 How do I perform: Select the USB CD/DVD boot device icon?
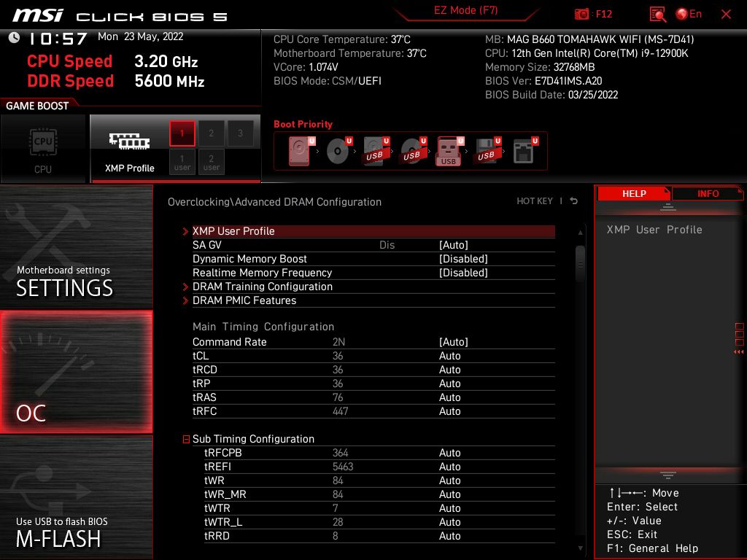(414, 151)
